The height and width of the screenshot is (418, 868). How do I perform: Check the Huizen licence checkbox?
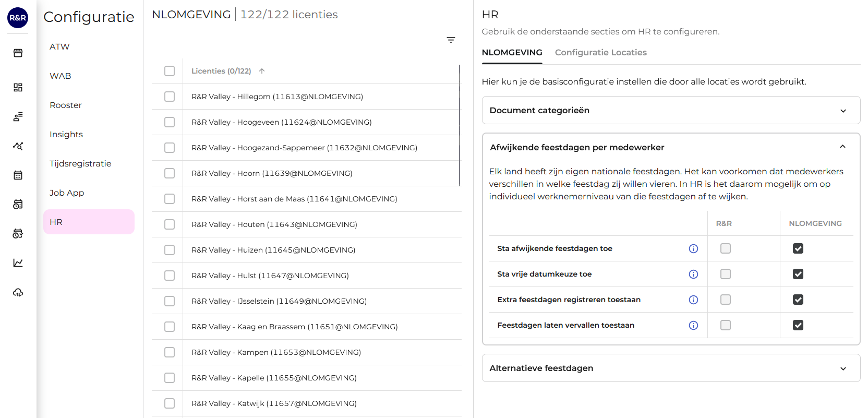coord(170,250)
